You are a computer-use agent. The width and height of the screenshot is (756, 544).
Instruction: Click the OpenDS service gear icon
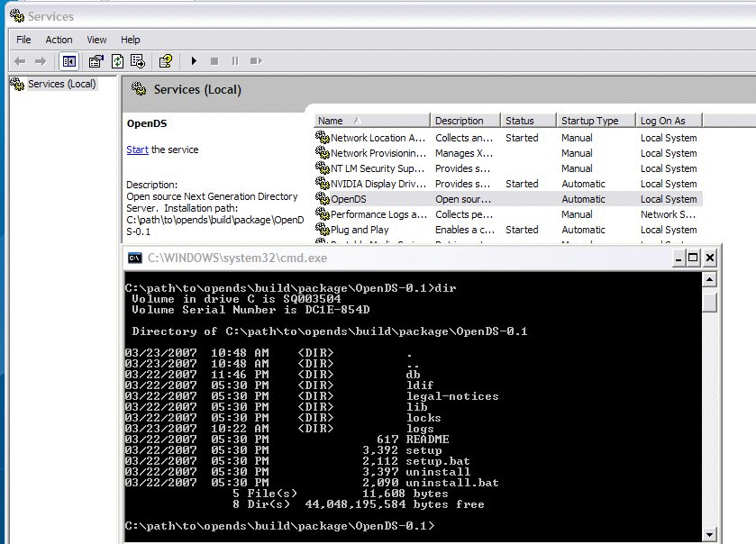(322, 198)
